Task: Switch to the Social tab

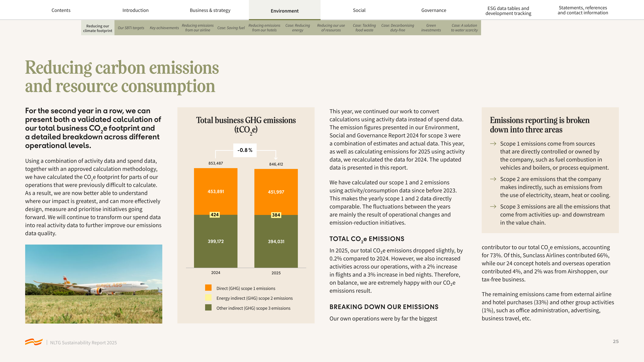Action: 359,10
